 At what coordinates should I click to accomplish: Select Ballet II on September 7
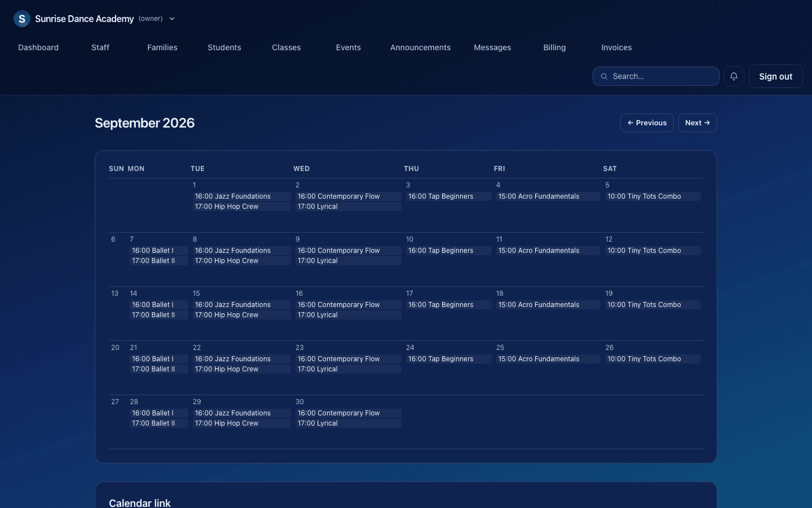coord(159,261)
